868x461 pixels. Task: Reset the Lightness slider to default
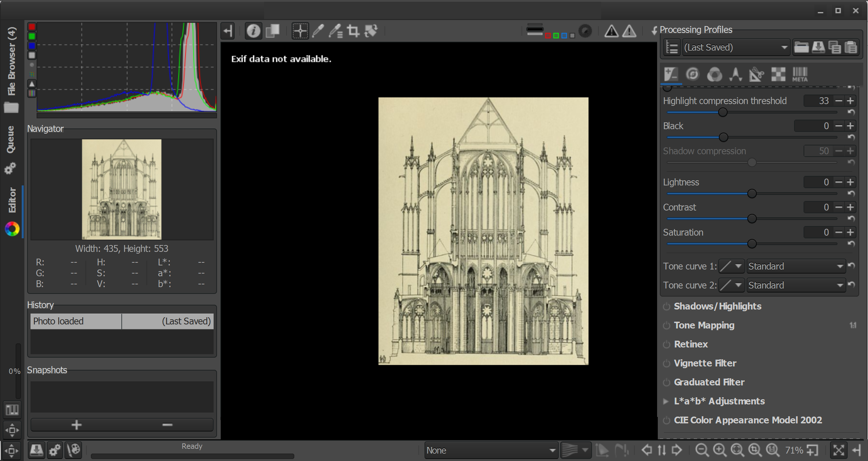coord(851,194)
